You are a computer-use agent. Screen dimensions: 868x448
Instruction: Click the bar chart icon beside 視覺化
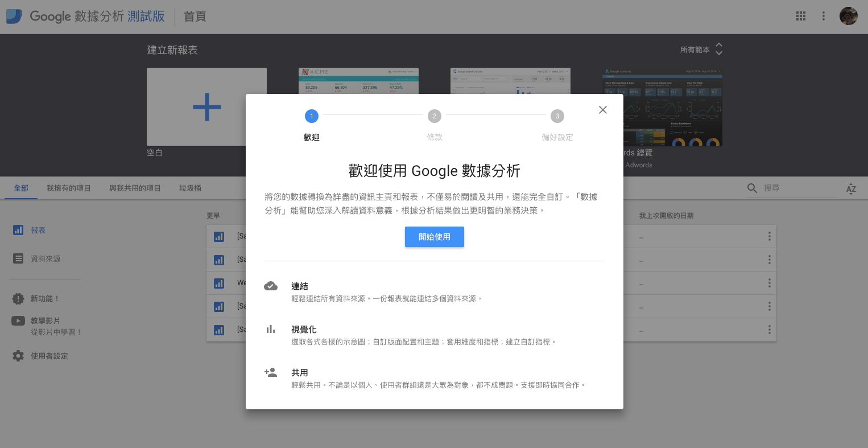tap(271, 329)
